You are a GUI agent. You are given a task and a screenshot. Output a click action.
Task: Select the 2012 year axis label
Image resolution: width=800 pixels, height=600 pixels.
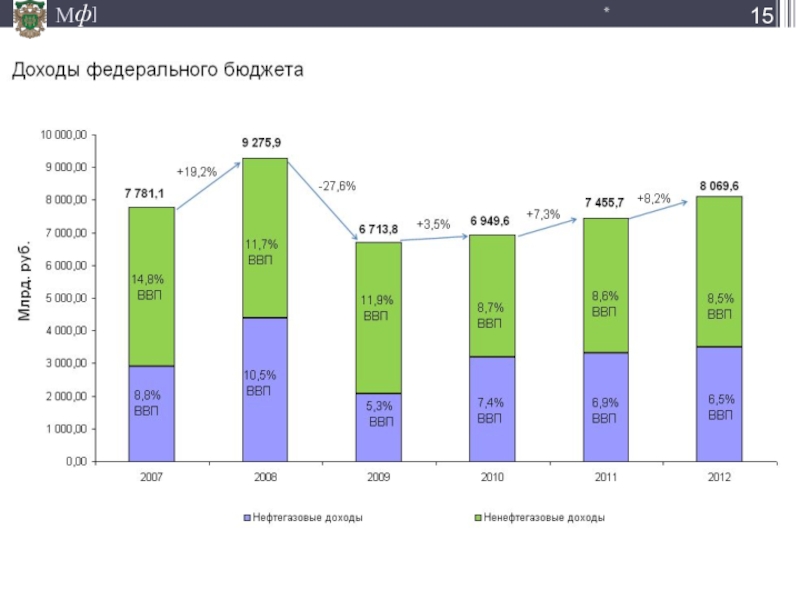(718, 478)
